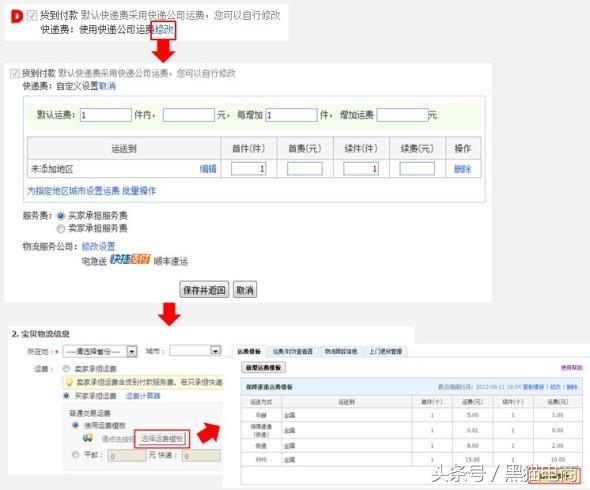Select the 平邮 manual fee radio button
590x490 pixels.
pos(75,455)
